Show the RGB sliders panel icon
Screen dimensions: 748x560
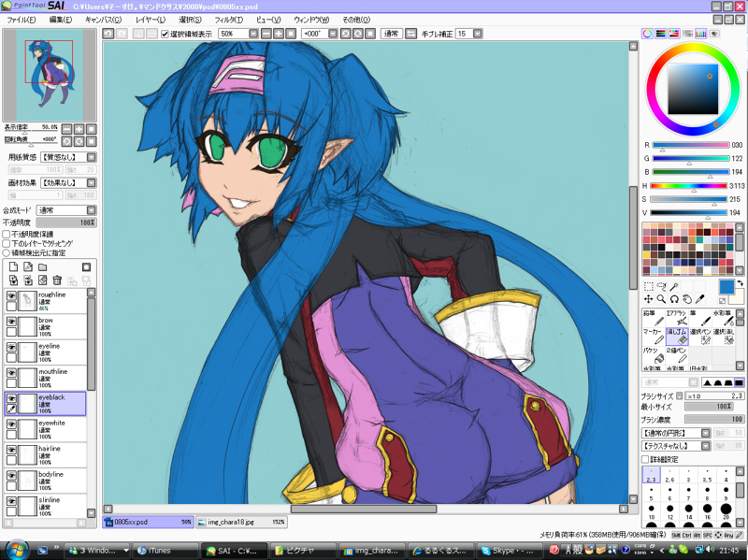click(661, 34)
